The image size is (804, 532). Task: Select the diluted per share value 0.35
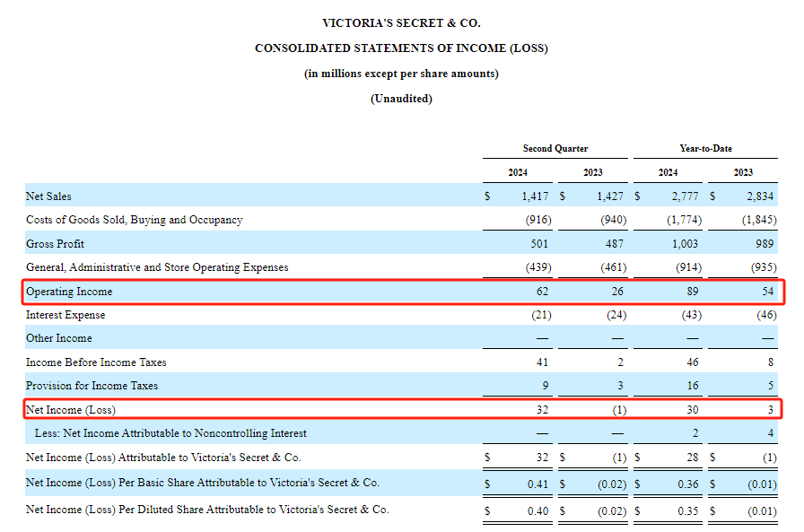[x=688, y=511]
